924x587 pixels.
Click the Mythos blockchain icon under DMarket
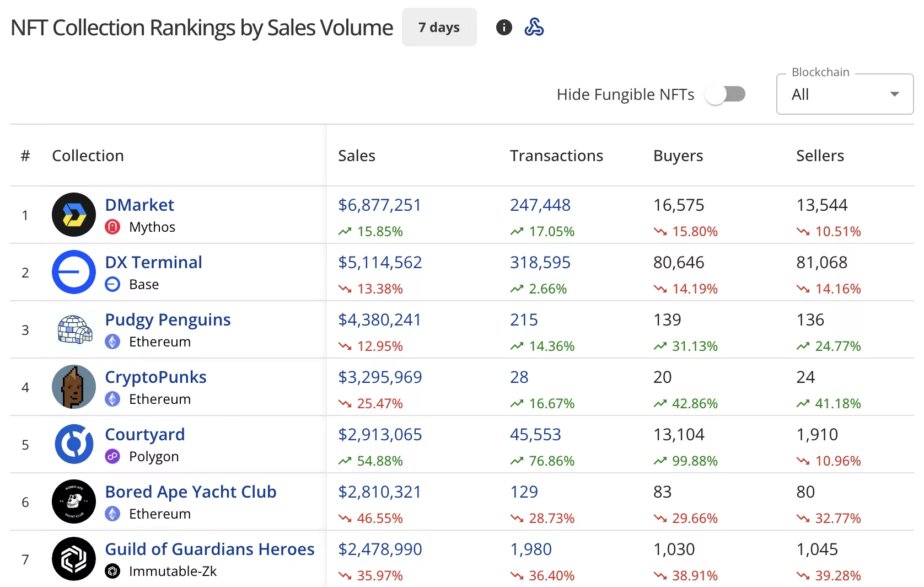tap(112, 227)
